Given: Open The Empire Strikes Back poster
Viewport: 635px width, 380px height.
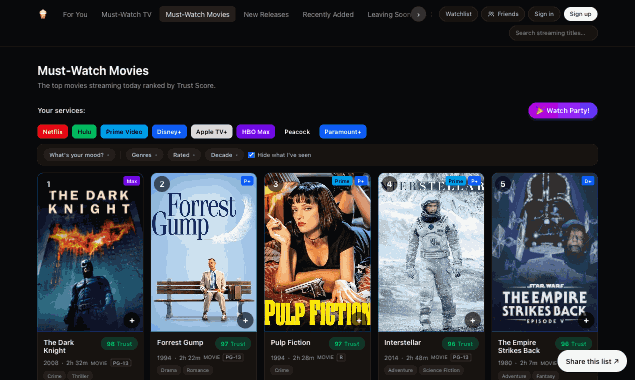Looking at the screenshot, I should [x=545, y=252].
